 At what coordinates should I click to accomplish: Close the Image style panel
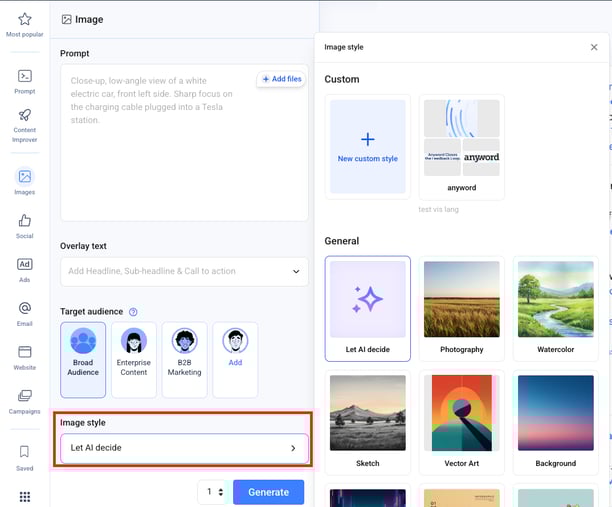pyautogui.click(x=594, y=47)
